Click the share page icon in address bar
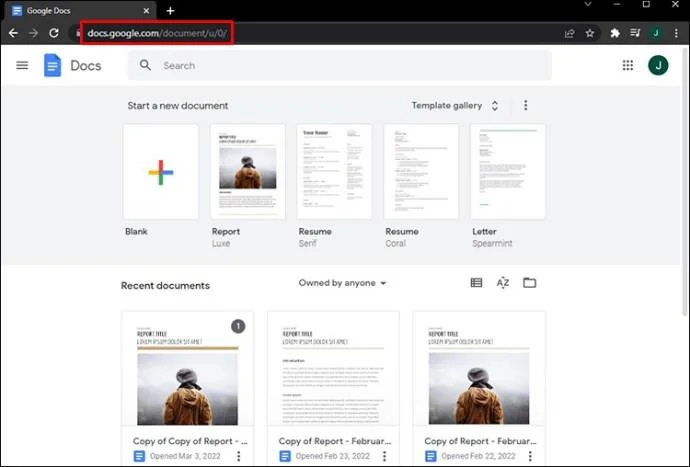 point(569,33)
